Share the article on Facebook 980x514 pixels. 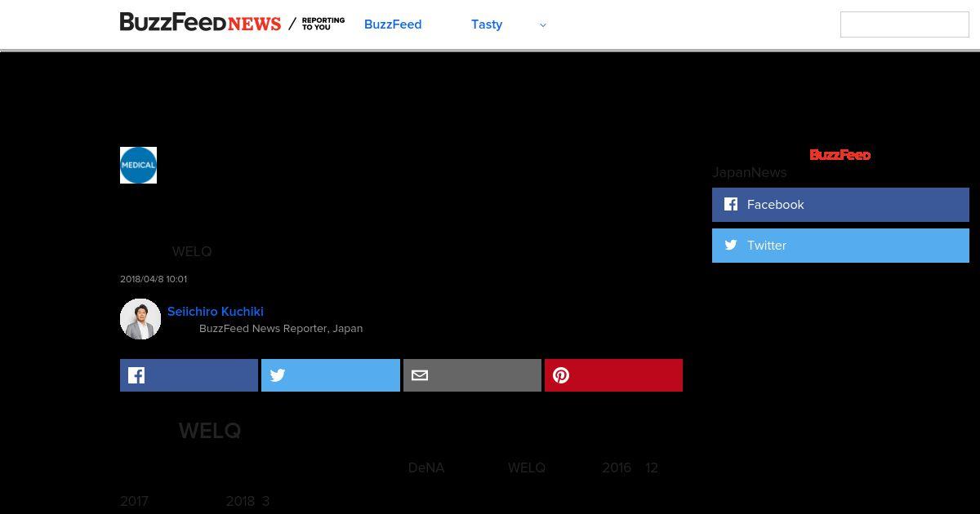[189, 375]
